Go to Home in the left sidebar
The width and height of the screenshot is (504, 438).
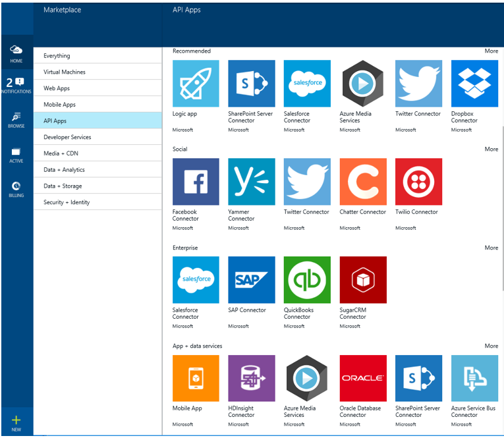(x=16, y=53)
